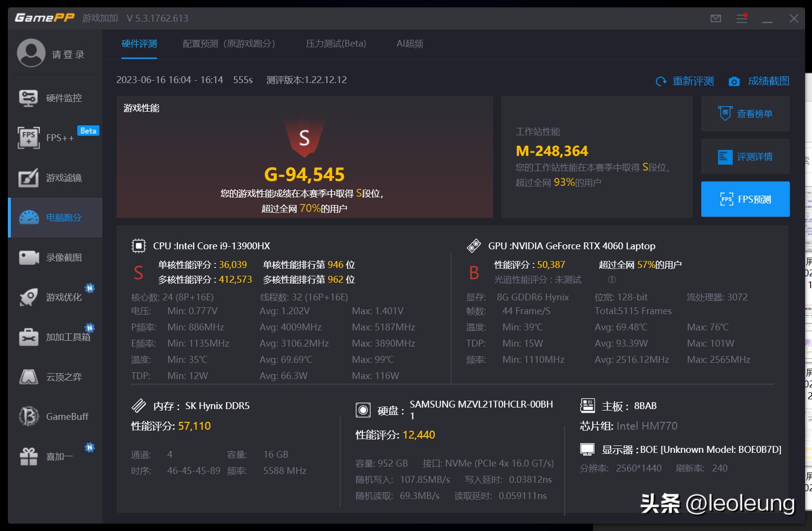This screenshot has width=812, height=531.
Task: Open detailed results with 评测详情
Action: coord(745,156)
